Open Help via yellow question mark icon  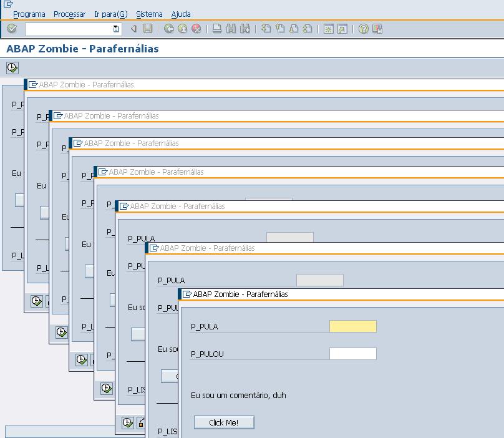[363, 29]
